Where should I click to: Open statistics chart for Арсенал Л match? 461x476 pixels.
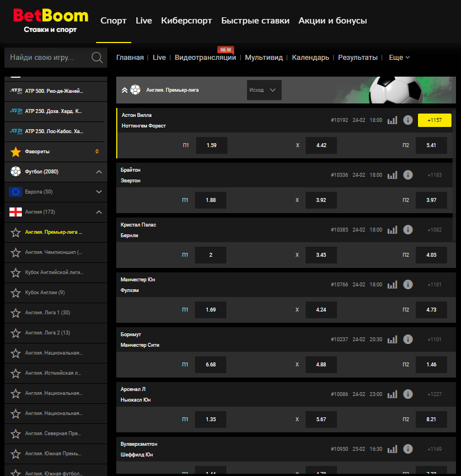(392, 394)
